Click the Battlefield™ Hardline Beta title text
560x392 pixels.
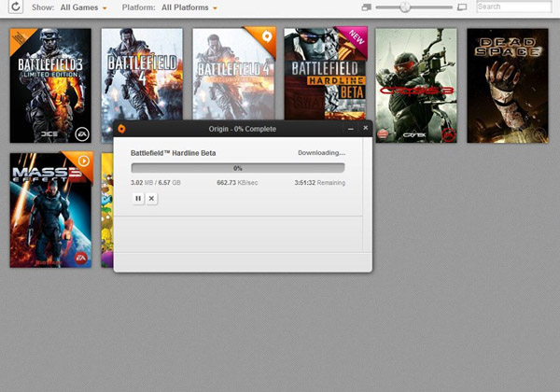174,153
